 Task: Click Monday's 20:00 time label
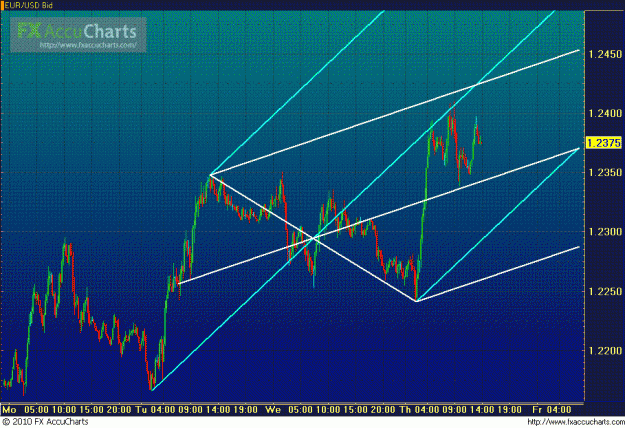(119, 410)
